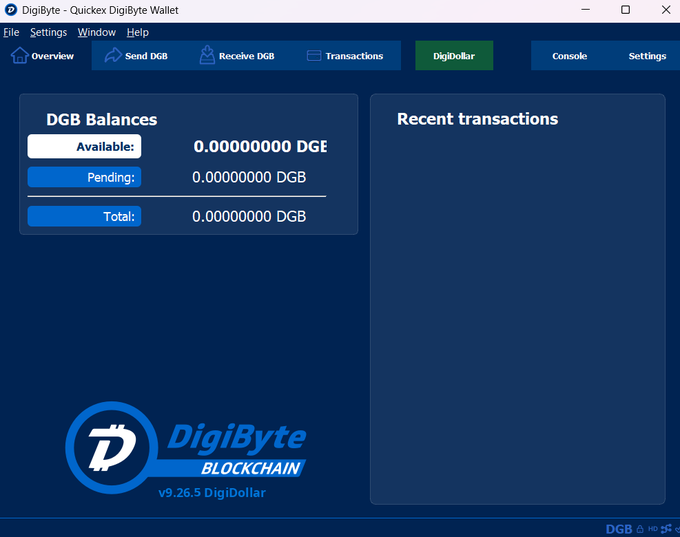Switch to the Overview tab

46,56
